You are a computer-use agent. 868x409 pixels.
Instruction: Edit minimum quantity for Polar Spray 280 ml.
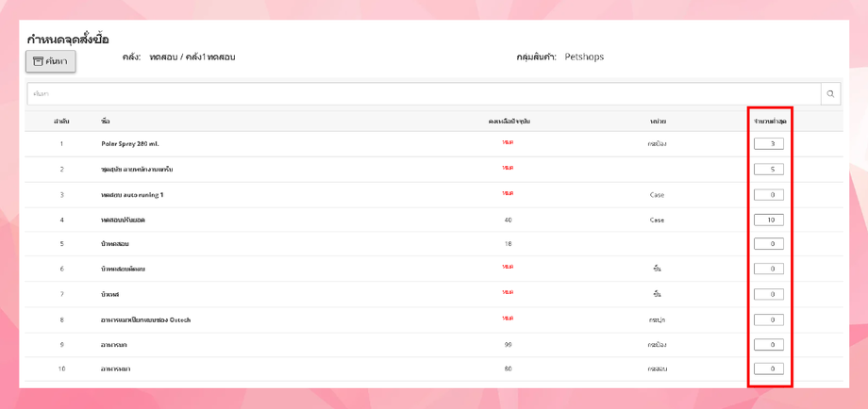pos(769,144)
